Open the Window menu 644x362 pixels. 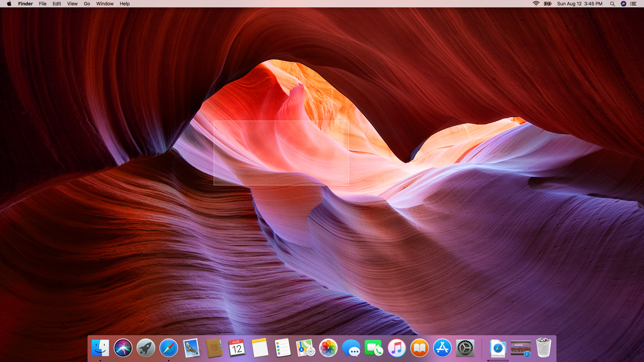click(x=105, y=4)
